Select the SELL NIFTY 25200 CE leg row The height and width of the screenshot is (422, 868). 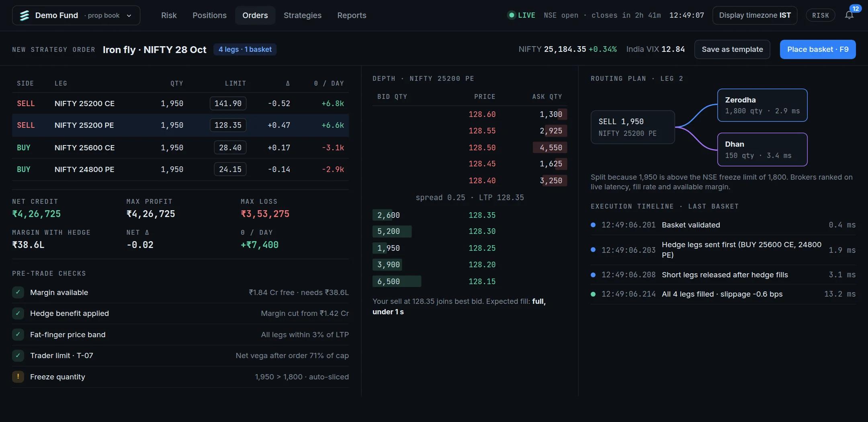click(x=180, y=103)
